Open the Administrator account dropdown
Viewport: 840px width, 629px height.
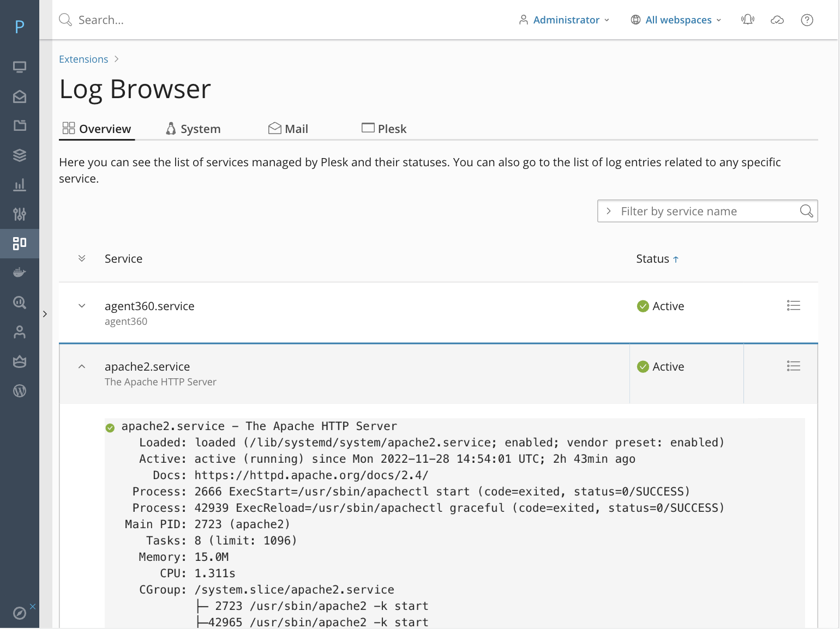pos(565,20)
